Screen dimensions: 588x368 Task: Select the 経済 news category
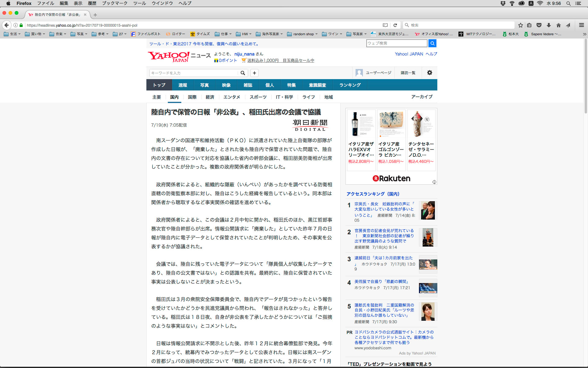pos(210,97)
